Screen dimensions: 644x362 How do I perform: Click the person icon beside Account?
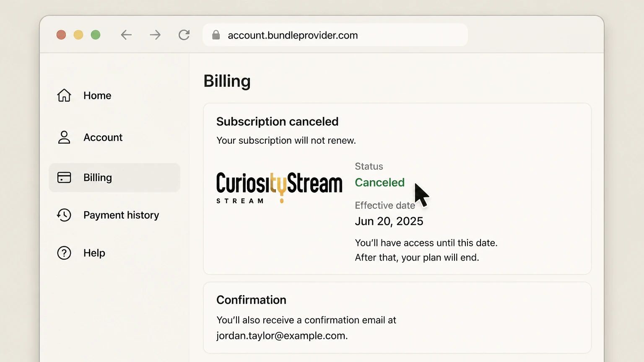[x=64, y=137]
